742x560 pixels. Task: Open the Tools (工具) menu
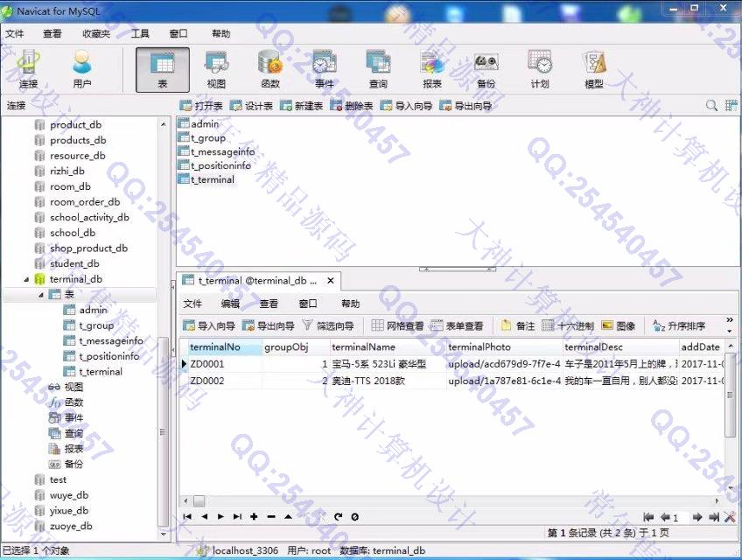[140, 33]
